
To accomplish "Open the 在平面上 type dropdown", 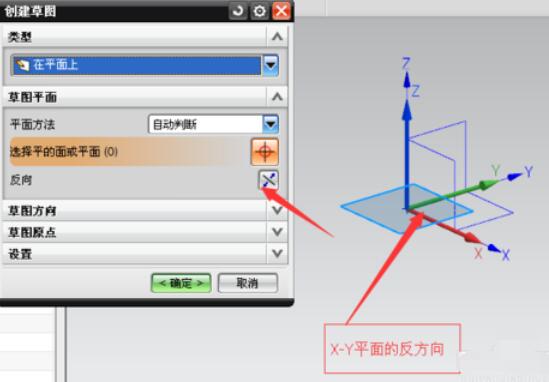I will 271,65.
